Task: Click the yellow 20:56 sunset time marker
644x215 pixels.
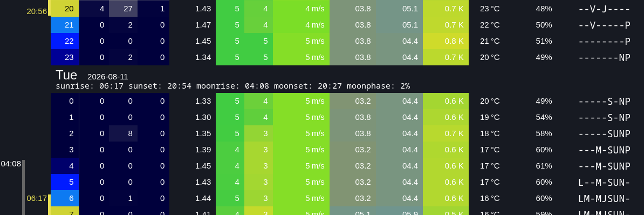Action: (37, 11)
